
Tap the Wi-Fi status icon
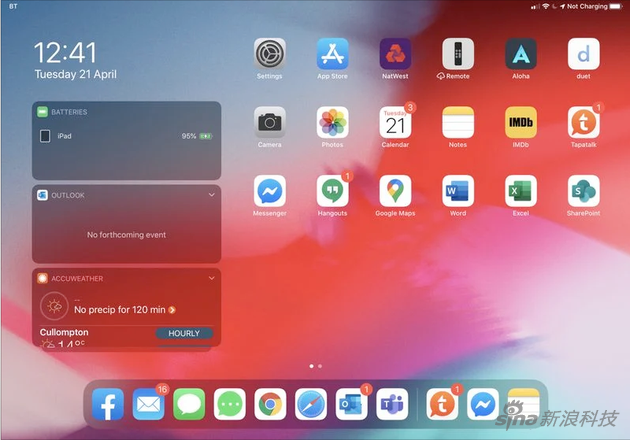tap(546, 6)
